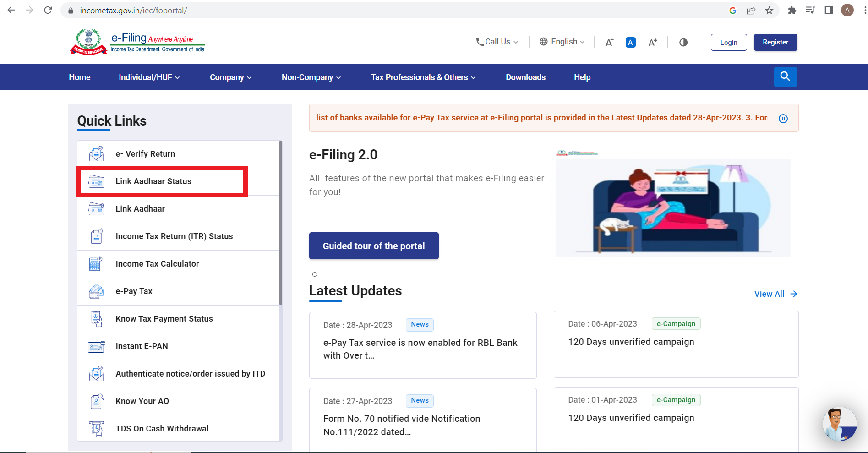
Task: Reset to default font size A icon
Action: 631,42
